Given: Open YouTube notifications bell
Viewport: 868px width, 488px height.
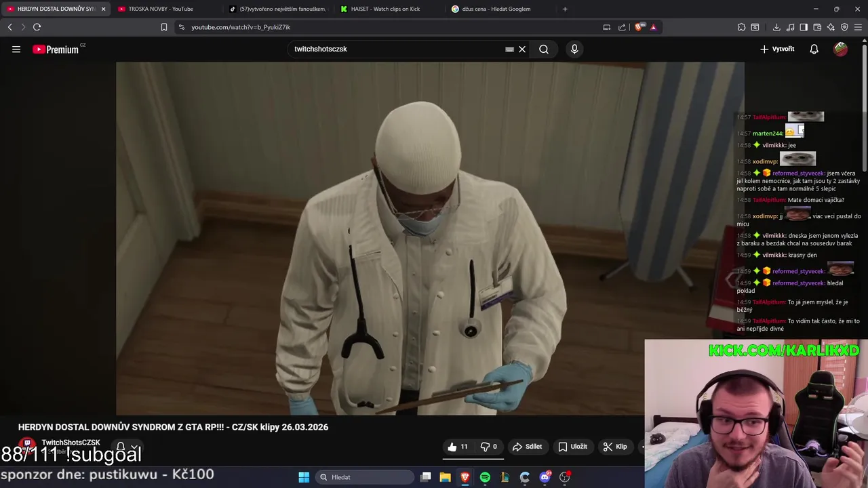Looking at the screenshot, I should [814, 49].
